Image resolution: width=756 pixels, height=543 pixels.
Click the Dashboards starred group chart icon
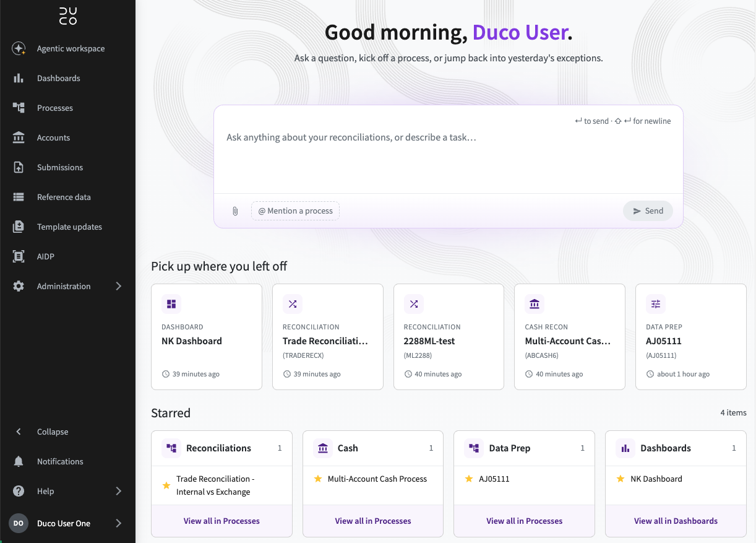pos(625,448)
